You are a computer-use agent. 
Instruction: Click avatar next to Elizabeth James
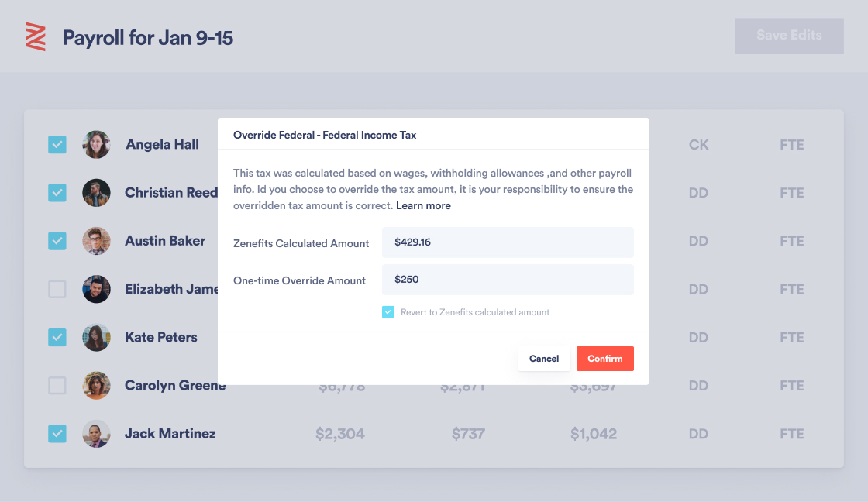pos(96,289)
